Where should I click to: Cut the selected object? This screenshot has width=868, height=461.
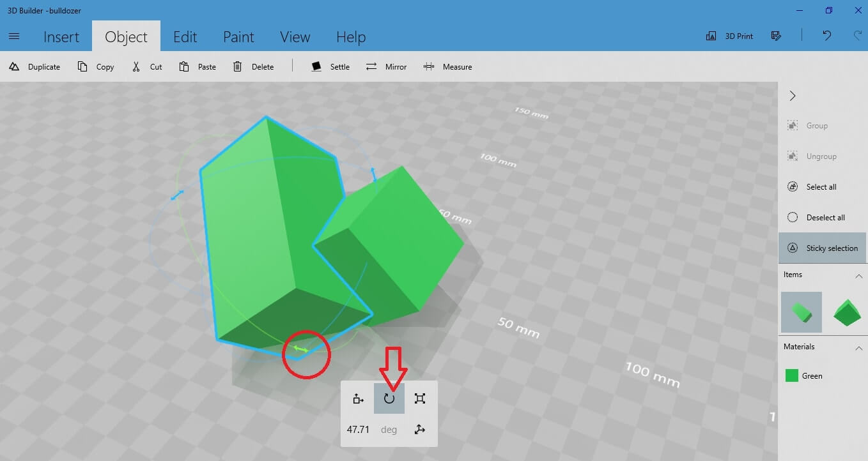pyautogui.click(x=147, y=66)
